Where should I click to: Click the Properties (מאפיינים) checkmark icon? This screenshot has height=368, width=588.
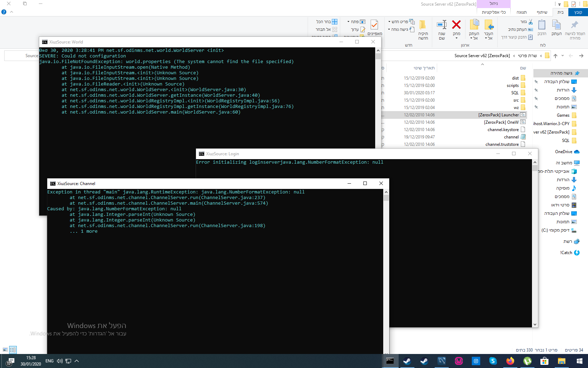[x=374, y=25]
